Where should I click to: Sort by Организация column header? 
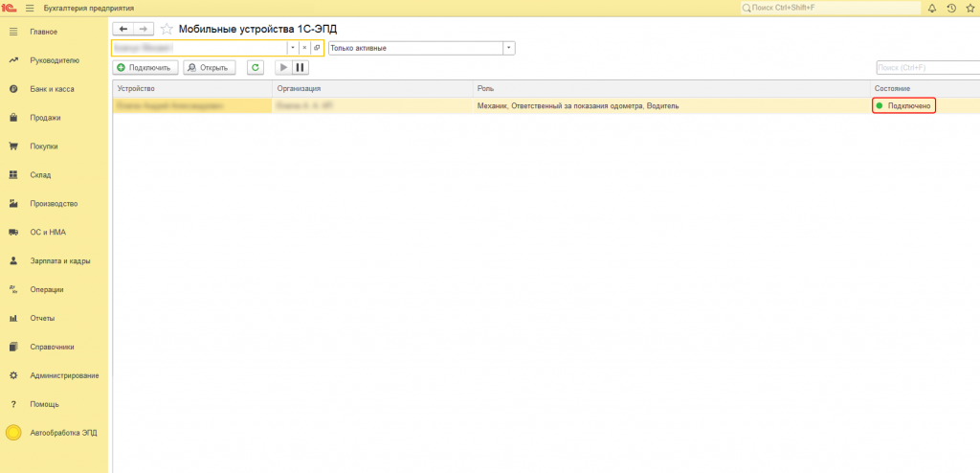372,89
